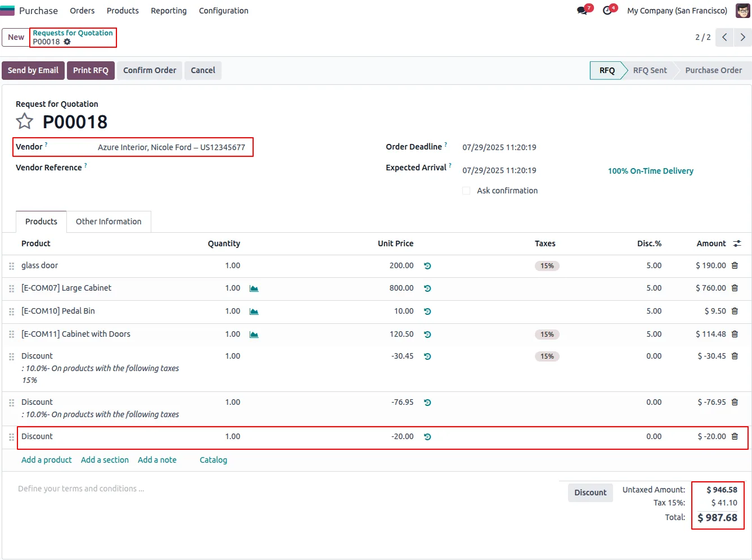Reset unit price for Pedal Bin

point(427,311)
